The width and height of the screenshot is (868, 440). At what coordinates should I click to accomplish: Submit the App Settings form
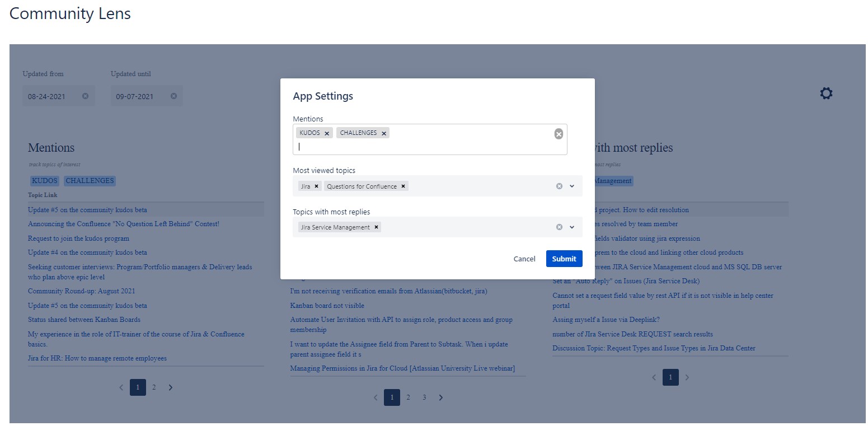click(564, 259)
